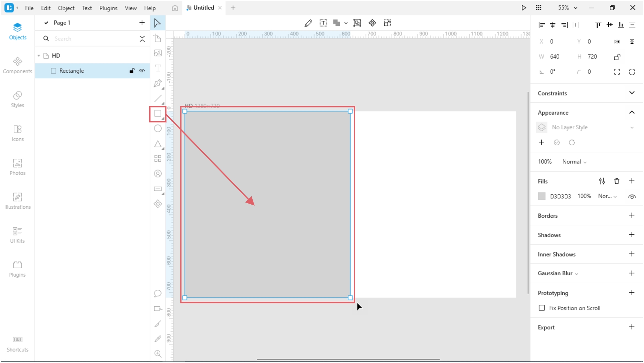
Task: Open the Photos panel
Action: pyautogui.click(x=17, y=167)
